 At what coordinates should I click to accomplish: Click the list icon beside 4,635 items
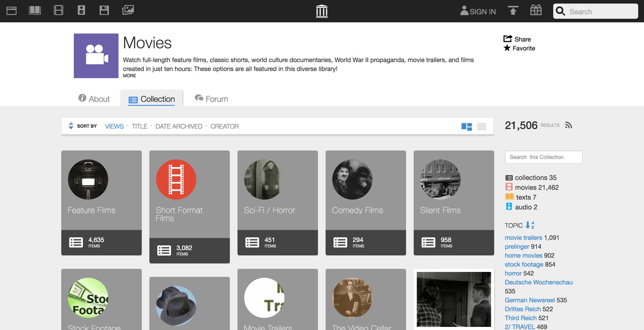(x=76, y=242)
